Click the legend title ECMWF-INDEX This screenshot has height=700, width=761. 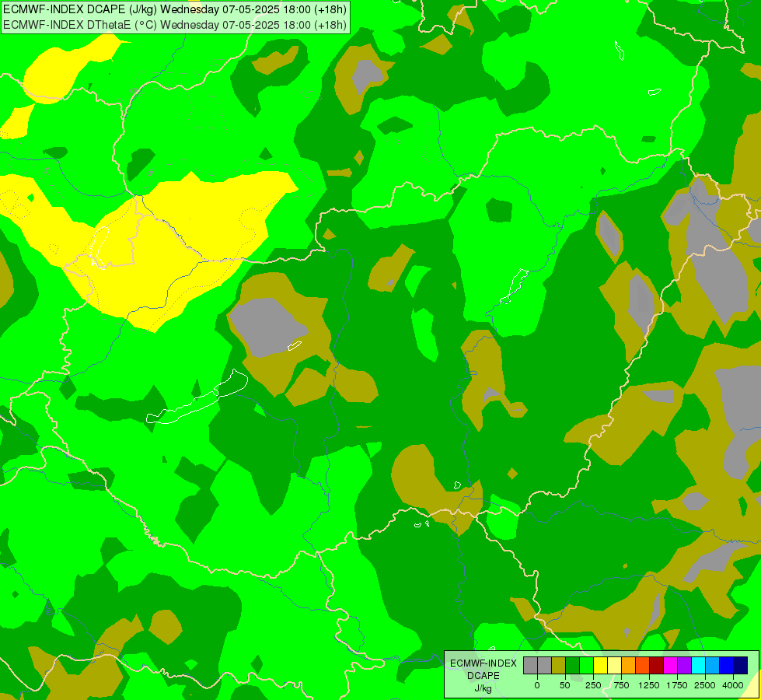point(483,663)
